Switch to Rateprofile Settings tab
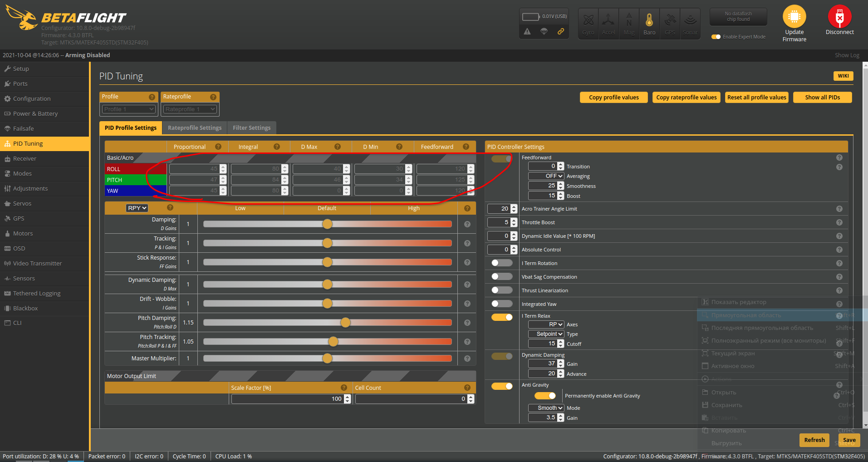 tap(195, 128)
